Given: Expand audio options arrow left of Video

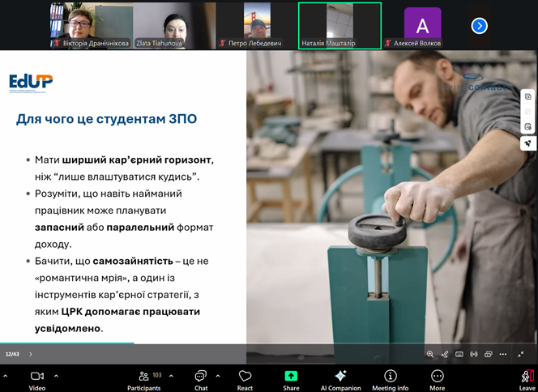Looking at the screenshot, I should pos(5,376).
